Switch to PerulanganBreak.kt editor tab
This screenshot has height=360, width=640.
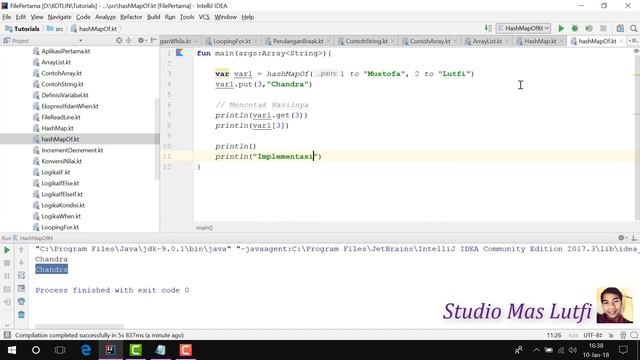(298, 41)
